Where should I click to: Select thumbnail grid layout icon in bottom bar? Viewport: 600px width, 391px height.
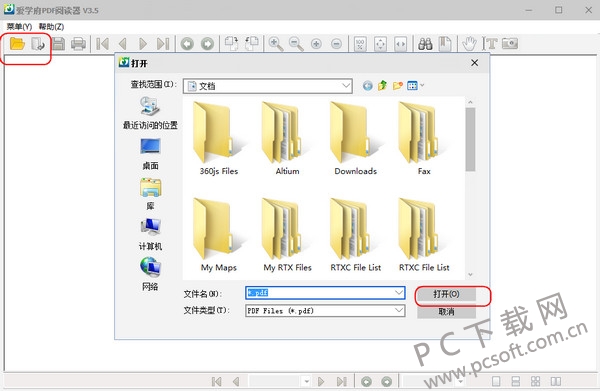(x=535, y=381)
